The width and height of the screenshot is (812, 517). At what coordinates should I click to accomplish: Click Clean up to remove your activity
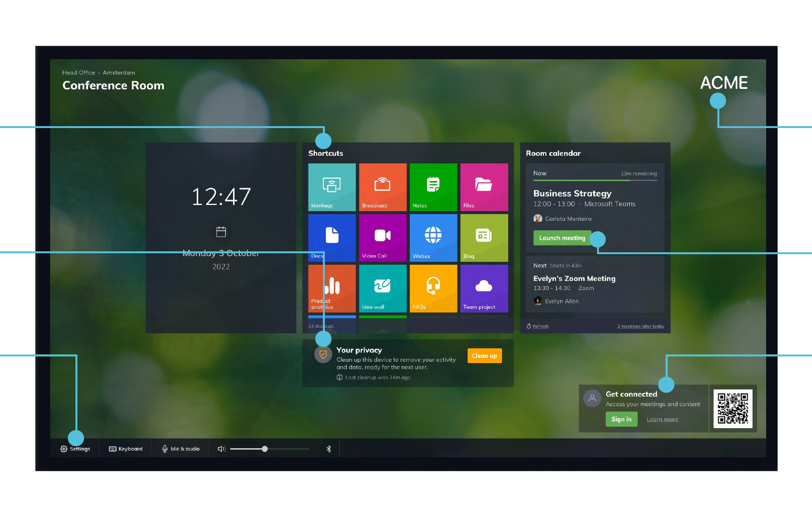coord(484,355)
